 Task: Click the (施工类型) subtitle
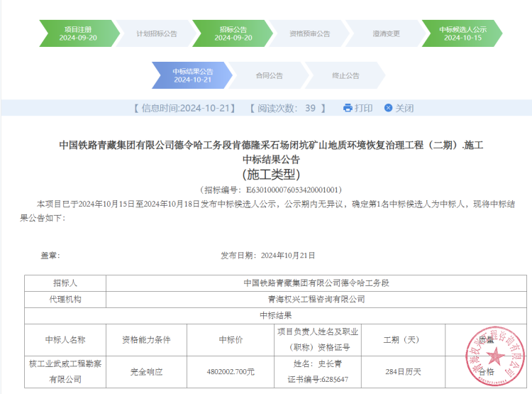click(x=271, y=174)
